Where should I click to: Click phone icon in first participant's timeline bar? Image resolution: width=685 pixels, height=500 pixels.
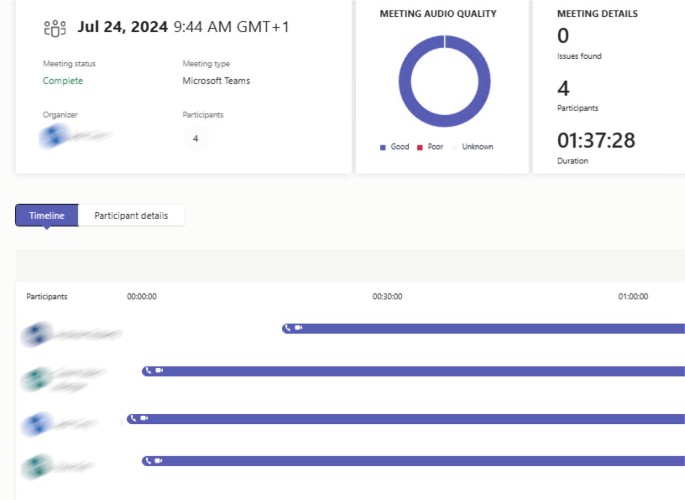tap(288, 328)
